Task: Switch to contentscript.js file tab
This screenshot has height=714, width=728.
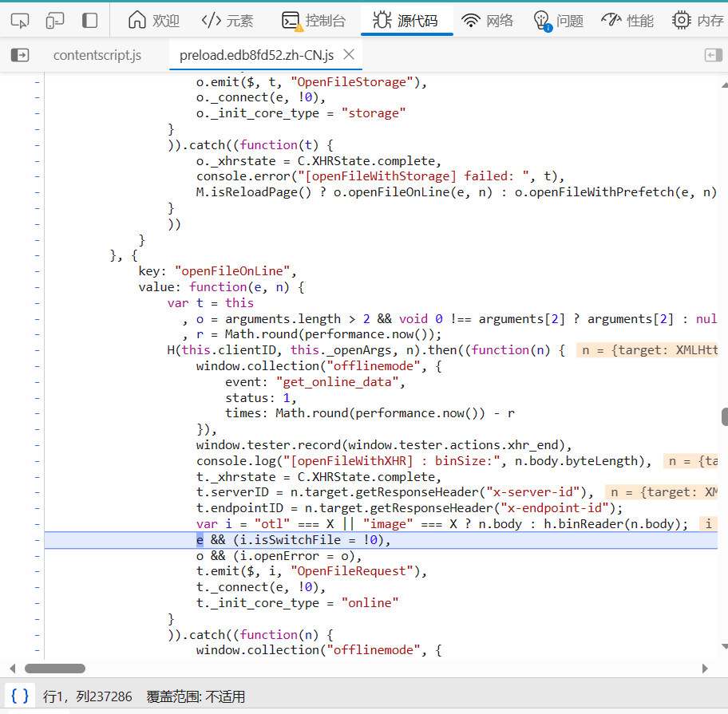Action: pos(97,55)
